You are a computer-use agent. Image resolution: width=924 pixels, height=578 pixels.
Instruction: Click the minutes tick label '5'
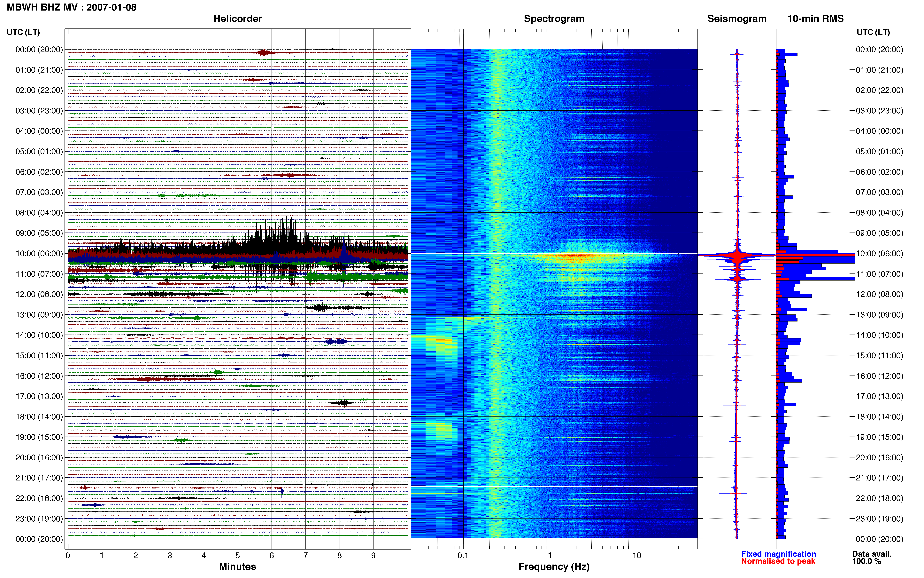[x=238, y=555]
